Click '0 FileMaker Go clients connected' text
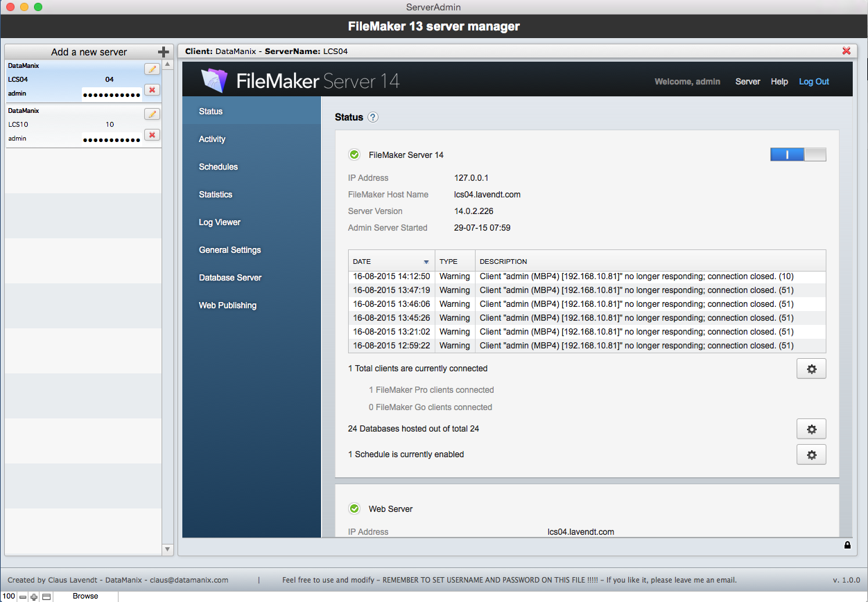This screenshot has width=868, height=602. (431, 407)
